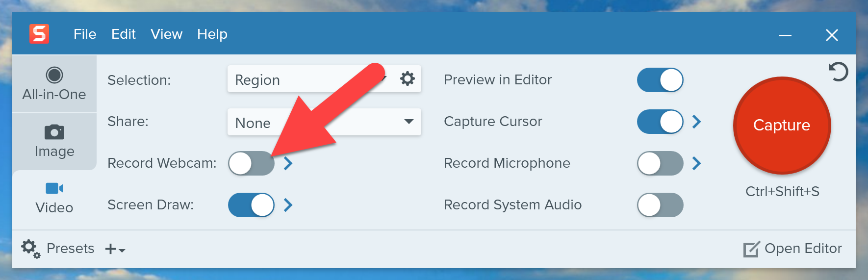
Task: Expand Capture Cursor options chevron
Action: (696, 122)
